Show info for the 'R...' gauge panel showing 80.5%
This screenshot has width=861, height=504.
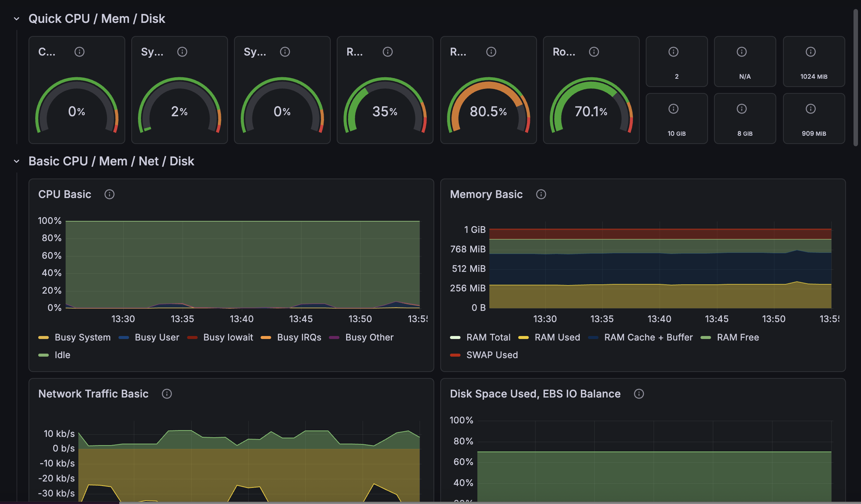[491, 52]
